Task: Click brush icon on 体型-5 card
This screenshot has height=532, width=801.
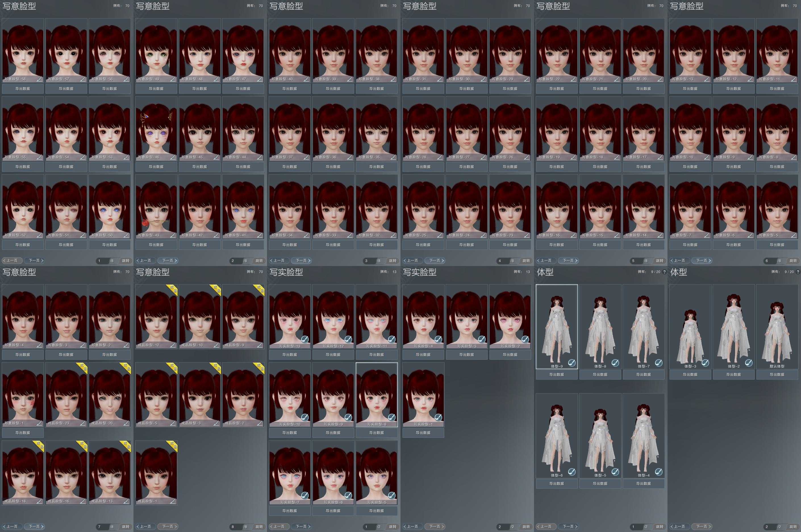Action: point(615,472)
